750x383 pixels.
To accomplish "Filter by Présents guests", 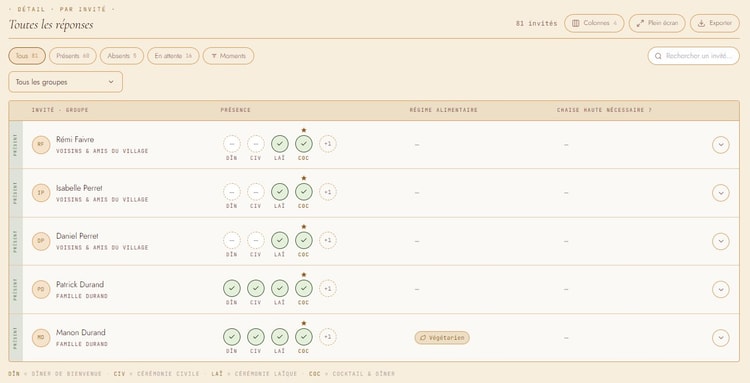I will point(73,56).
